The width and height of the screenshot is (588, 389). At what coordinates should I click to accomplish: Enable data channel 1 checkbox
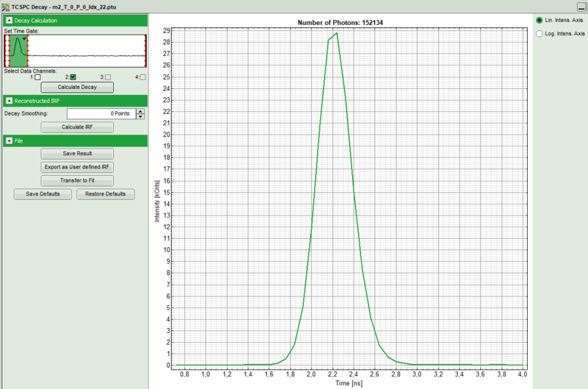[37, 77]
